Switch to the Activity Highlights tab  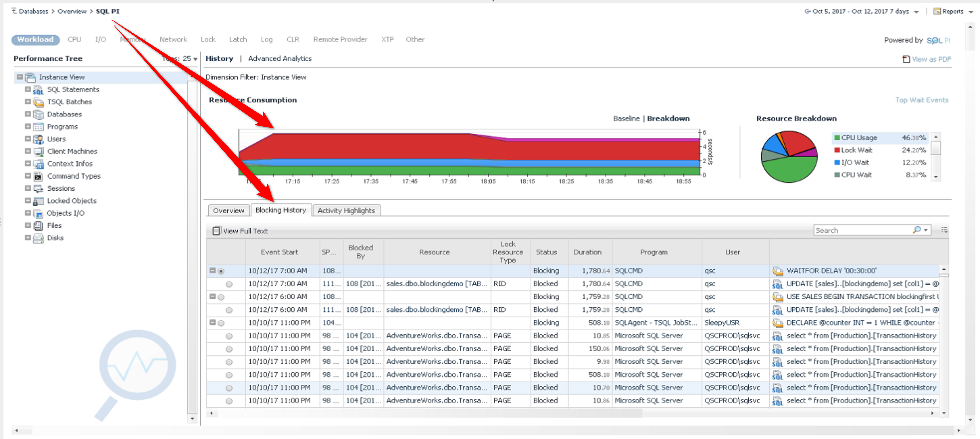[346, 210]
